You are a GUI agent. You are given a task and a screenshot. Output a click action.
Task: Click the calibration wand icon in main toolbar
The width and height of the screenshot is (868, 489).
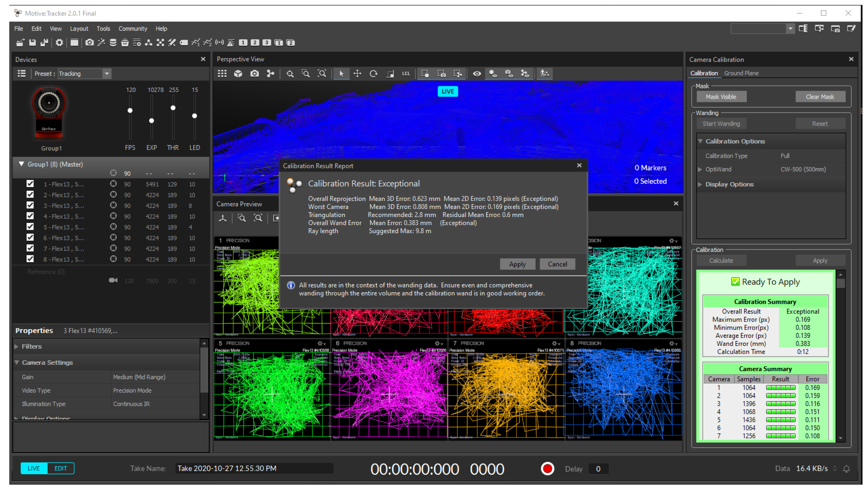[x=101, y=43]
